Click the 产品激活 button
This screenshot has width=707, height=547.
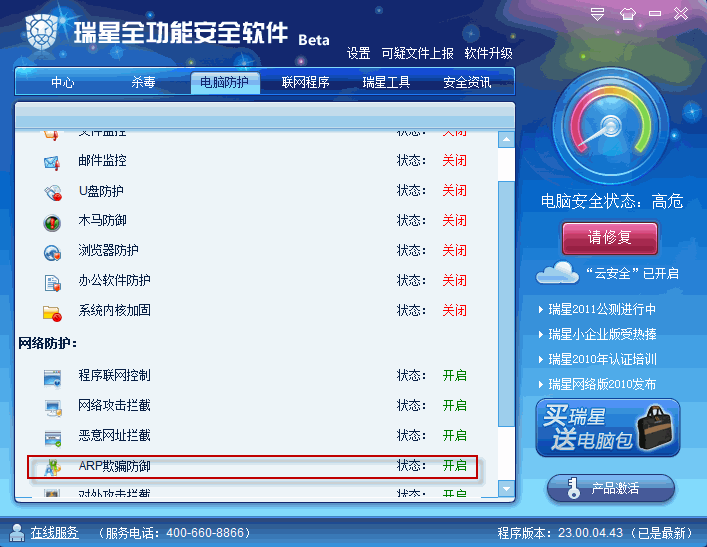(611, 488)
